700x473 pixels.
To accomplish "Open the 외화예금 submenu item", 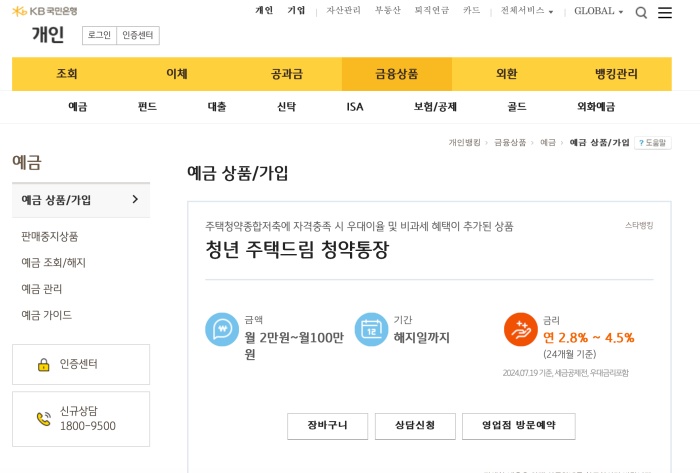I will tap(596, 107).
